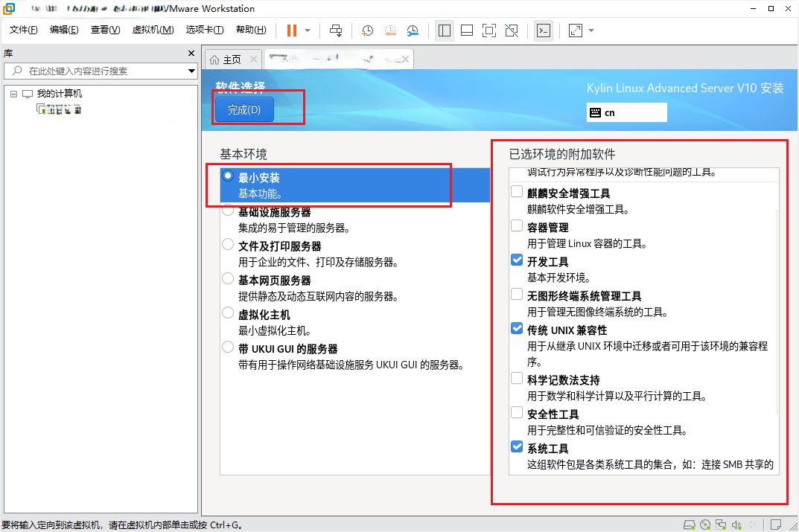Click the network adapter status icon

[x=721, y=525]
